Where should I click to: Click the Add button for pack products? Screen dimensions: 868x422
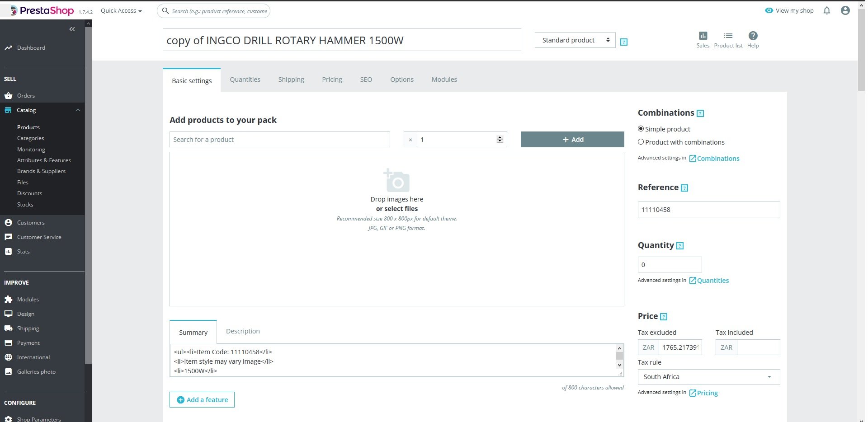coord(572,140)
